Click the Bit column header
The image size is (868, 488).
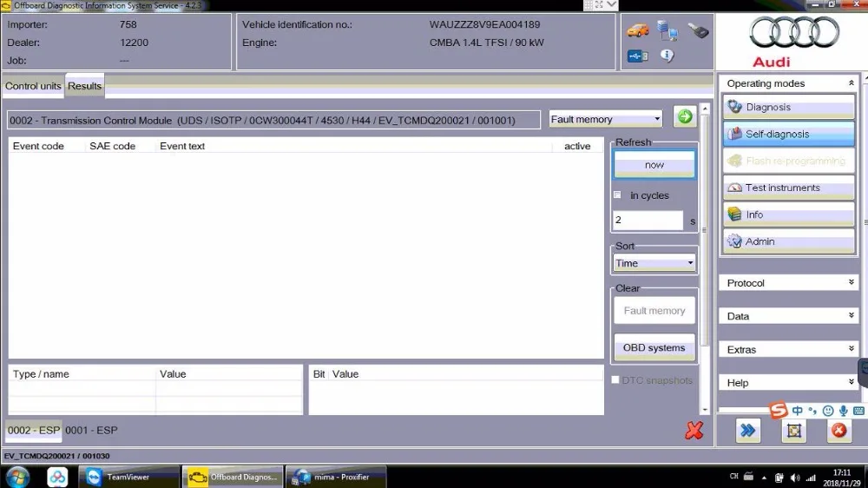tap(319, 374)
